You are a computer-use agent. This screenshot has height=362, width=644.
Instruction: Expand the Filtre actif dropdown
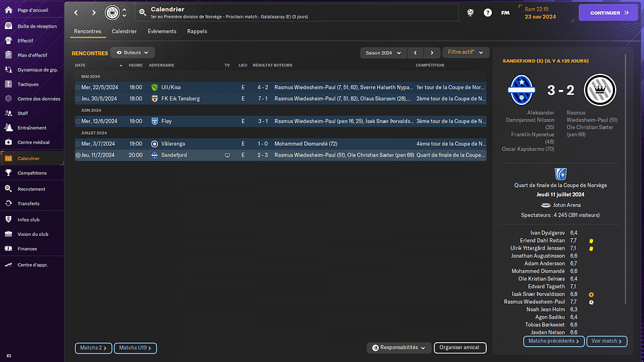pyautogui.click(x=466, y=52)
